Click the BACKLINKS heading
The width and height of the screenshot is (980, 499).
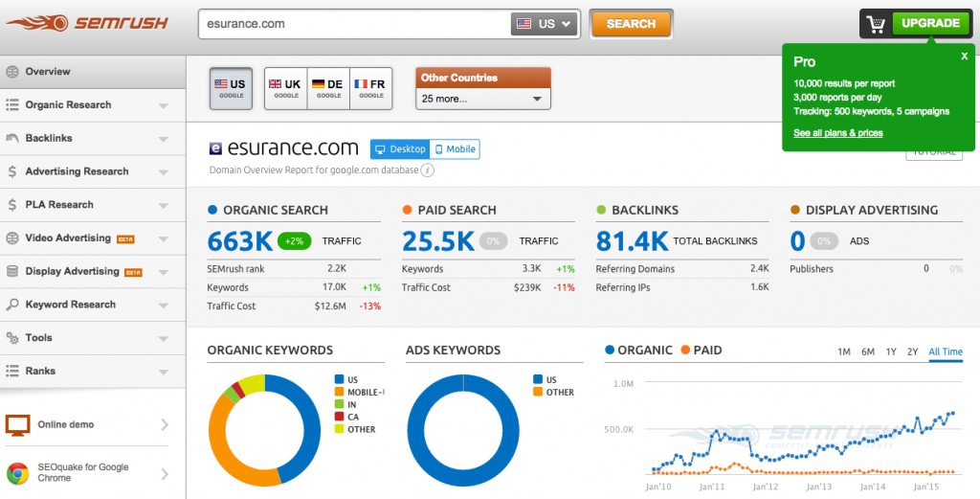click(645, 210)
